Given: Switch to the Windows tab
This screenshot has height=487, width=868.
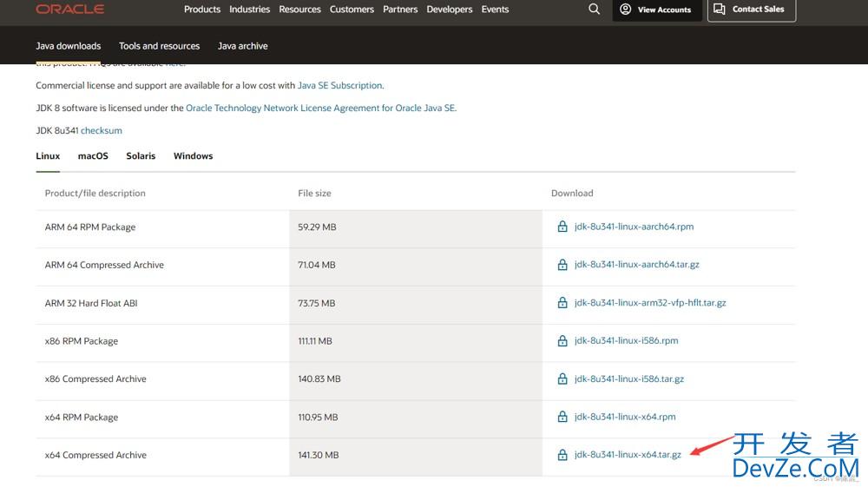Looking at the screenshot, I should tap(193, 156).
